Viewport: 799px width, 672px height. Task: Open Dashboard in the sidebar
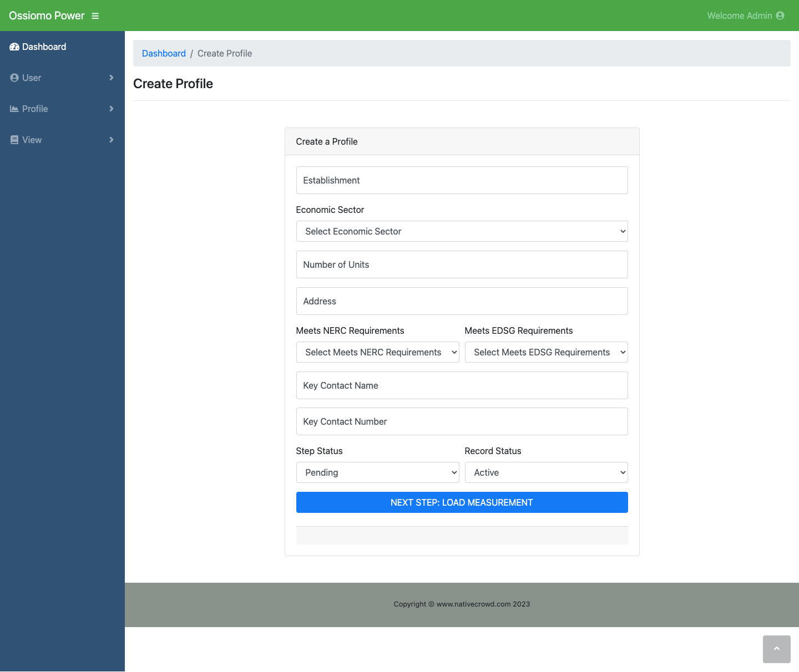point(62,47)
